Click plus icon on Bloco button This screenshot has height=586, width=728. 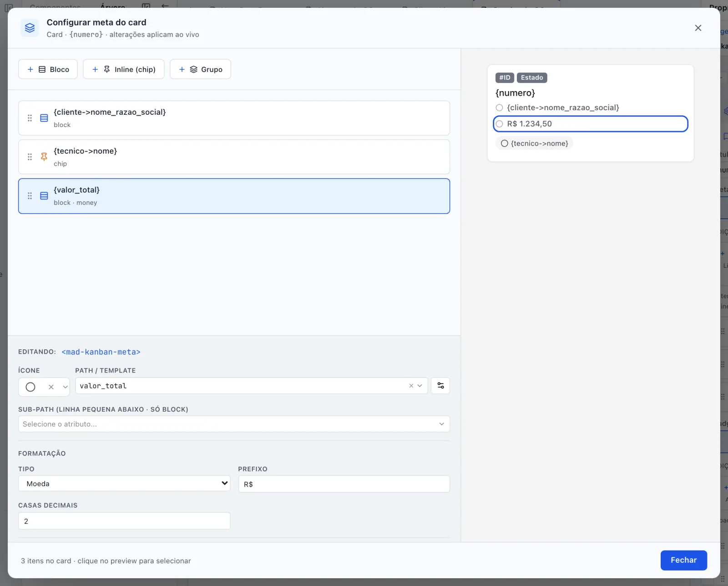30,69
